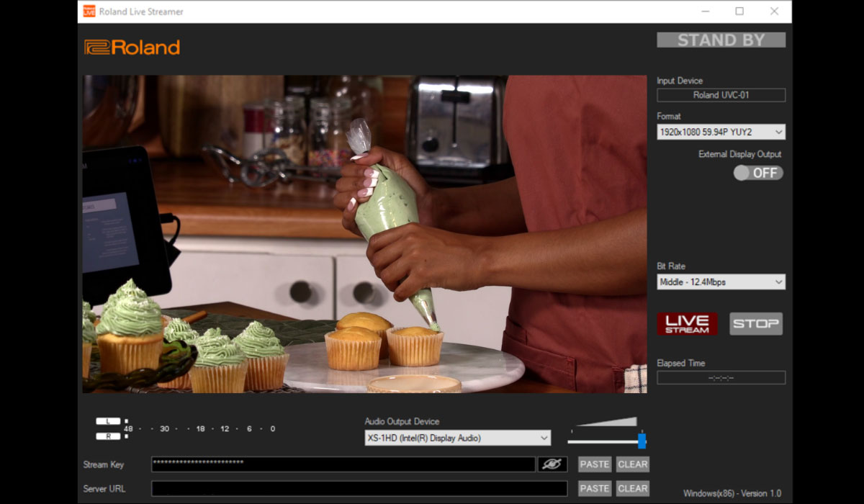Paste into the Server URL field
This screenshot has width=864, height=504.
click(595, 488)
